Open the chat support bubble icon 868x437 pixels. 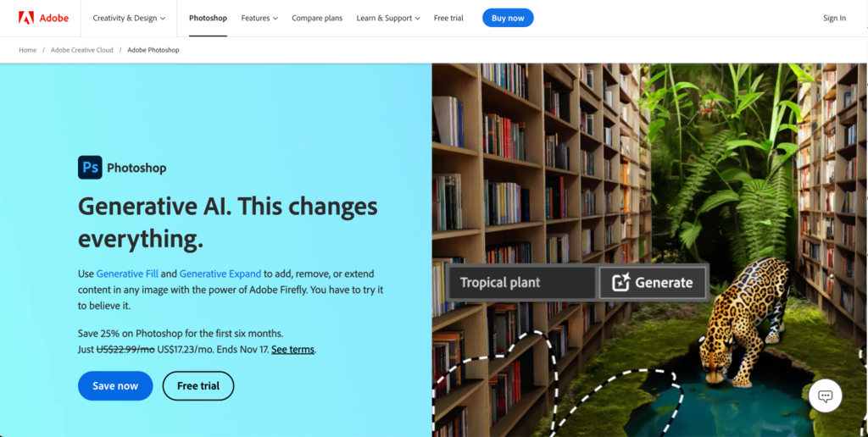click(826, 396)
